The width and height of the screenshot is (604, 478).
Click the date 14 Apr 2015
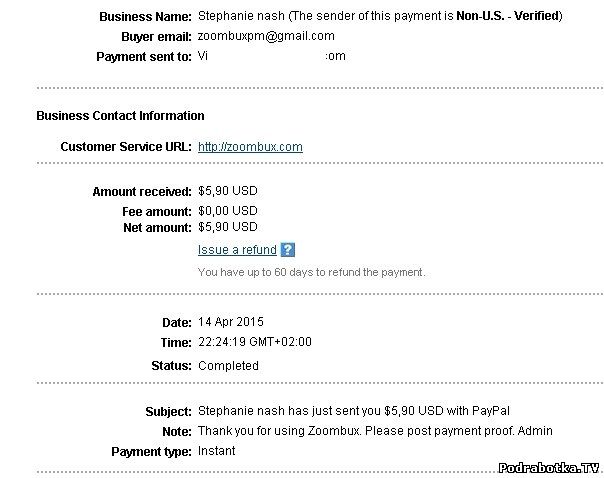pos(232,323)
